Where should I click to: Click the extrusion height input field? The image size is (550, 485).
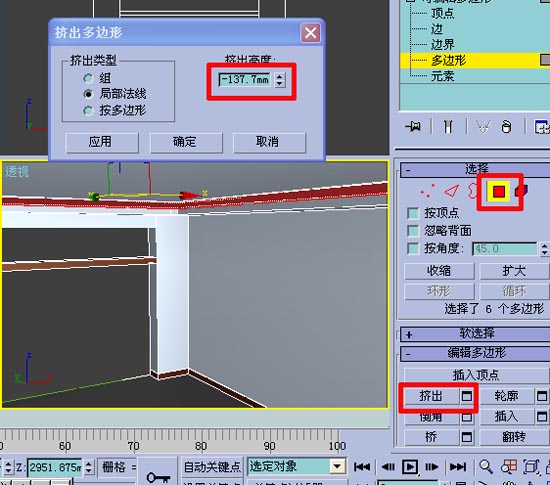click(244, 80)
